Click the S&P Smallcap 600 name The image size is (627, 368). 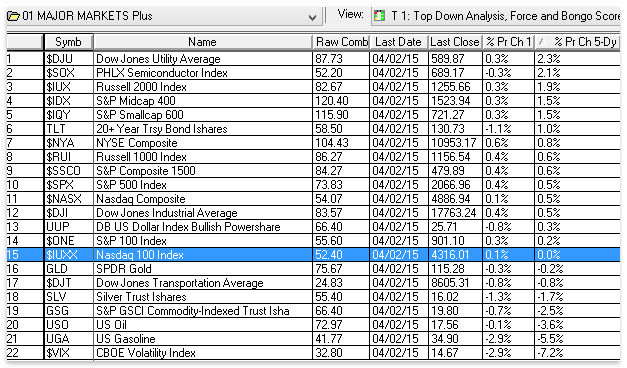pos(140,115)
